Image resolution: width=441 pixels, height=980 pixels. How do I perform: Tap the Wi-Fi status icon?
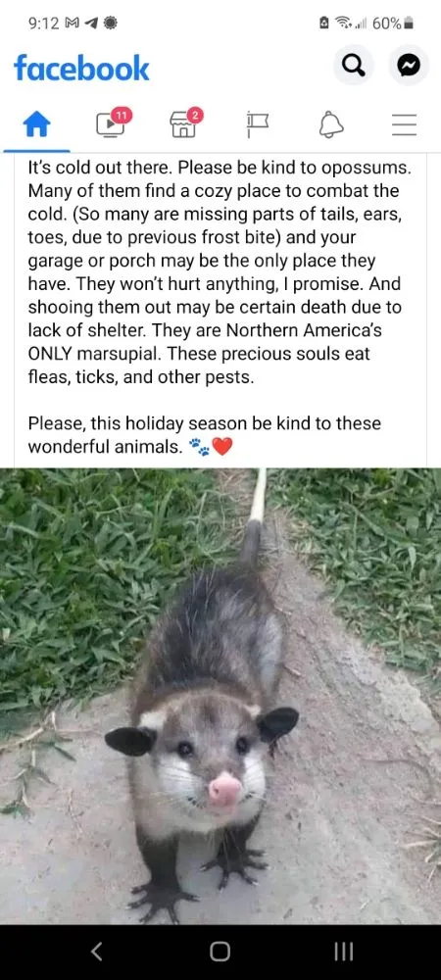[342, 24]
